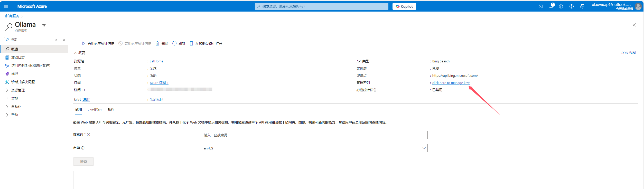
Task: Open the JSON 视图 link
Action: [x=628, y=53]
